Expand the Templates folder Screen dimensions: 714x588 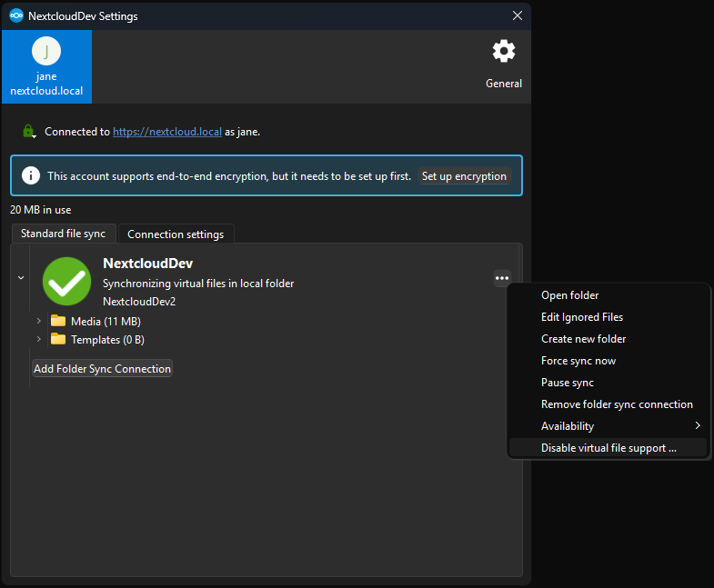pos(39,339)
